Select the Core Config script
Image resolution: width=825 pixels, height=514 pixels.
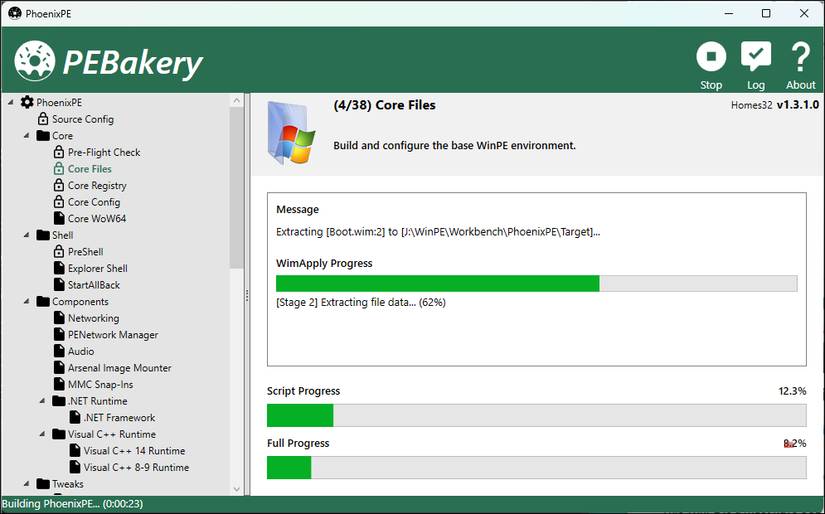pos(94,201)
